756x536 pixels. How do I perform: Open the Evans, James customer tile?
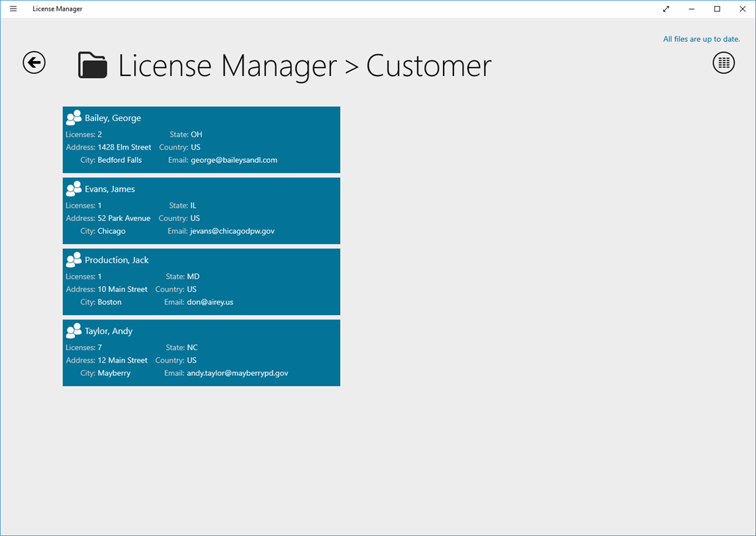point(201,210)
